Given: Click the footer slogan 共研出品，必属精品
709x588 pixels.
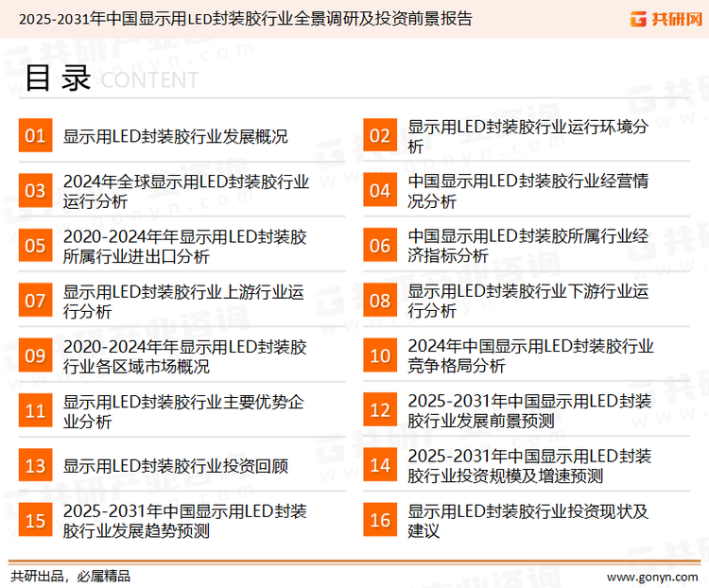Looking at the screenshot, I should pyautogui.click(x=71, y=577).
